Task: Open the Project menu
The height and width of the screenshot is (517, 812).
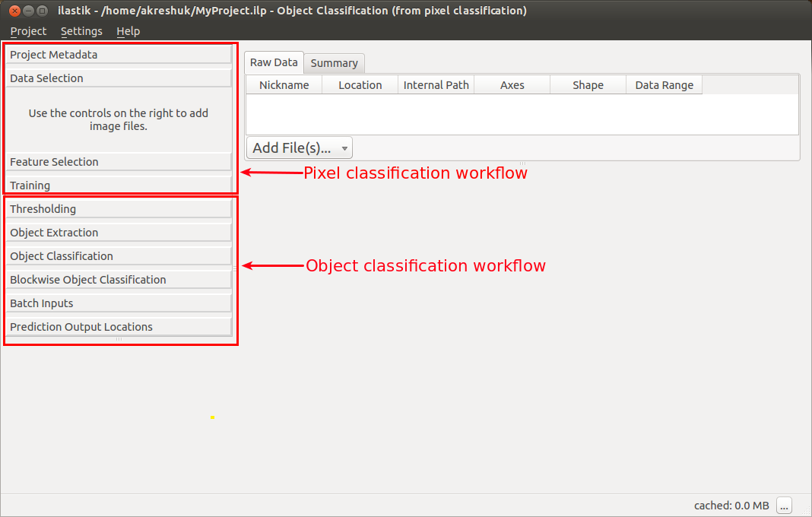Action: coord(27,31)
